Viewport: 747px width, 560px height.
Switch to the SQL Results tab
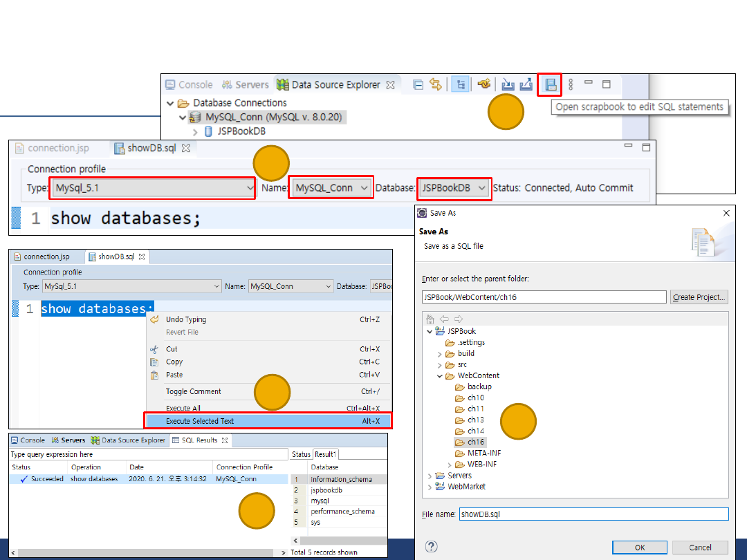coord(199,440)
